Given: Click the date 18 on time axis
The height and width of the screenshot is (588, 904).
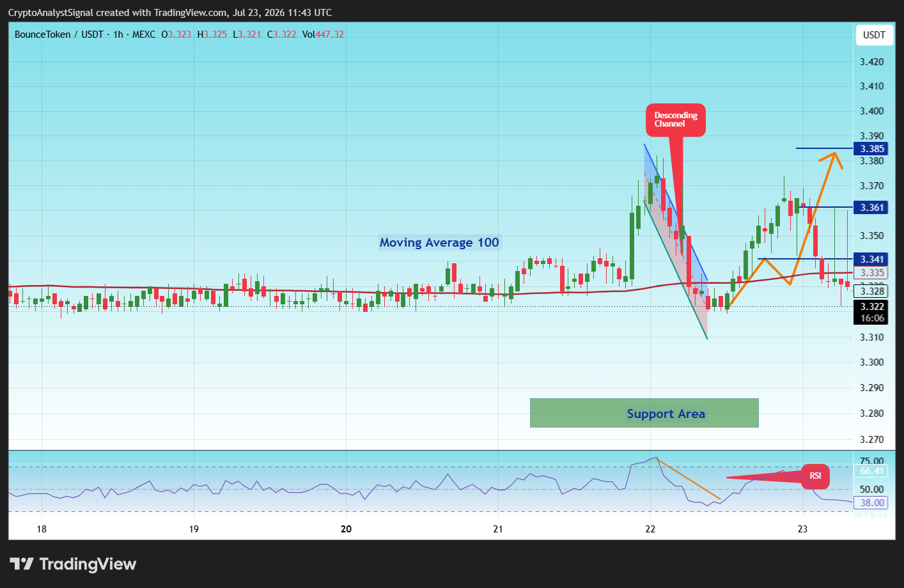Looking at the screenshot, I should (x=42, y=529).
